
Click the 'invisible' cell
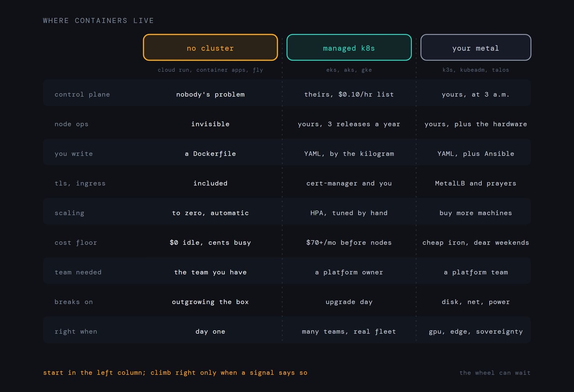pos(211,124)
